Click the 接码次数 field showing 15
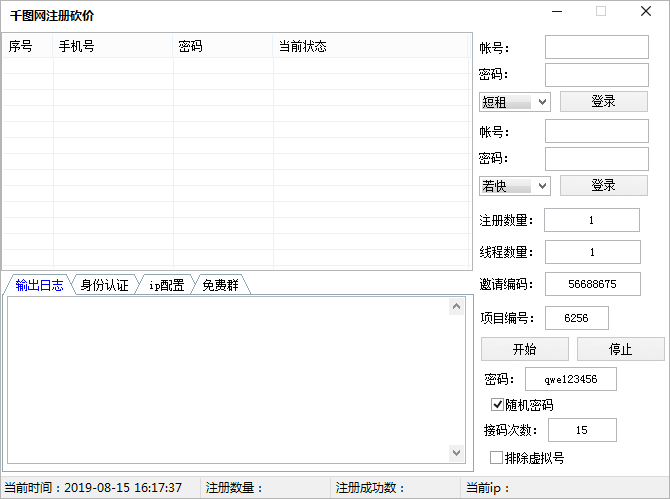Image resolution: width=670 pixels, height=499 pixels. [582, 430]
